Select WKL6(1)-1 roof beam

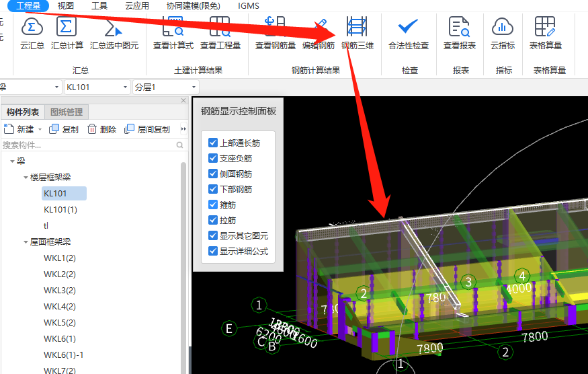click(x=63, y=355)
